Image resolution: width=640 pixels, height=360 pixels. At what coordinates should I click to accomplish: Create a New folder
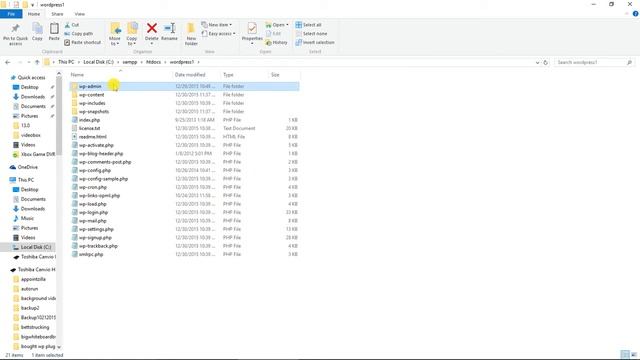(191, 34)
